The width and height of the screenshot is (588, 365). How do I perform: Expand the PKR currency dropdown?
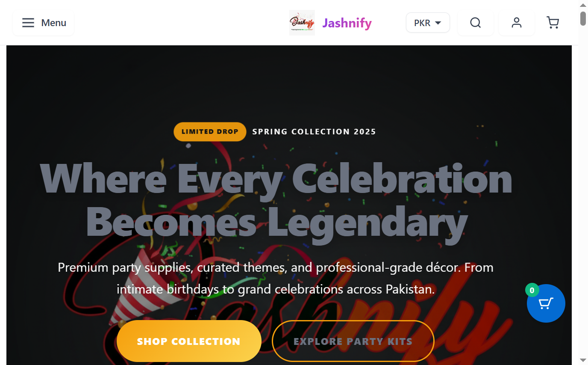pos(428,23)
